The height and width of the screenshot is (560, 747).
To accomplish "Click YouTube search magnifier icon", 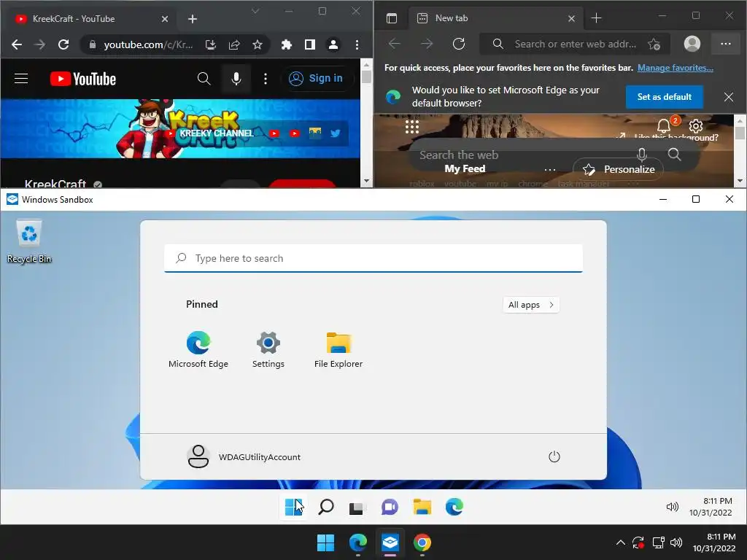I will (x=204, y=79).
